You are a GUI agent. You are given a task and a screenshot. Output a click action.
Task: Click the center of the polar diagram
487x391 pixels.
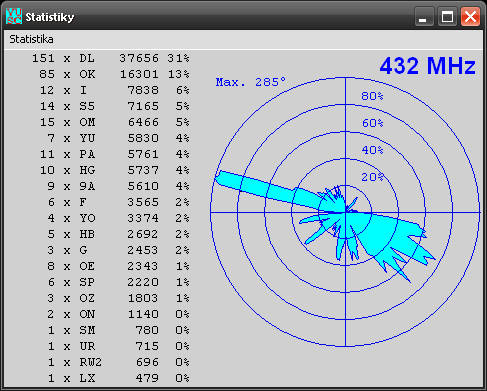pyautogui.click(x=346, y=212)
